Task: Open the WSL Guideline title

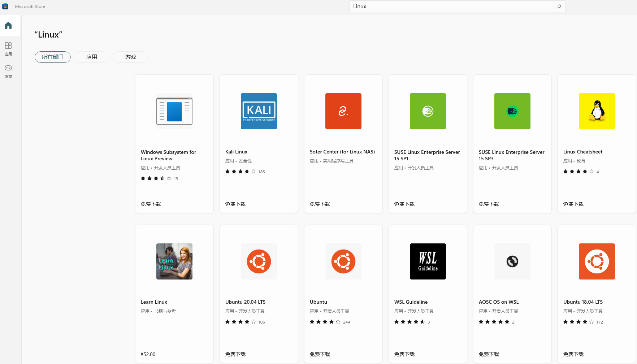Action: [x=411, y=302]
